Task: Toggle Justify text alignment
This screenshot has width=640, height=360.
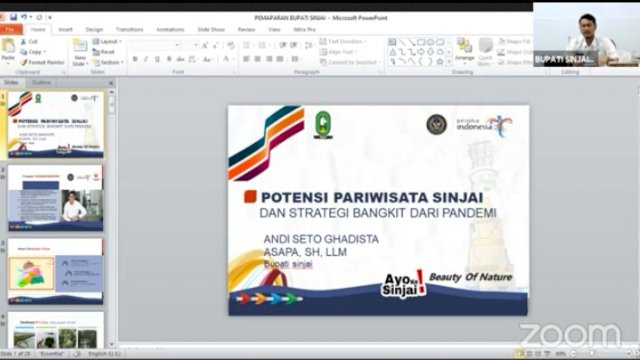Action: click(280, 59)
